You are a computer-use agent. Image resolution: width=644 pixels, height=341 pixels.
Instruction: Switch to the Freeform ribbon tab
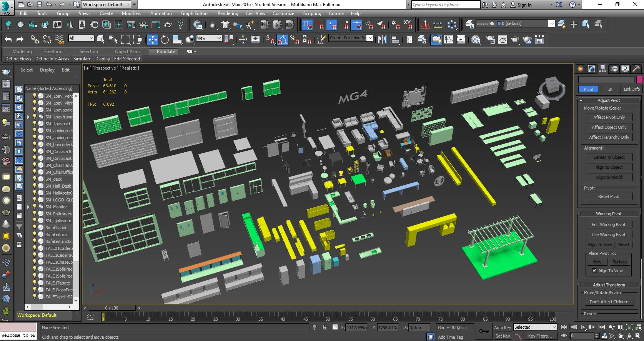click(x=53, y=52)
